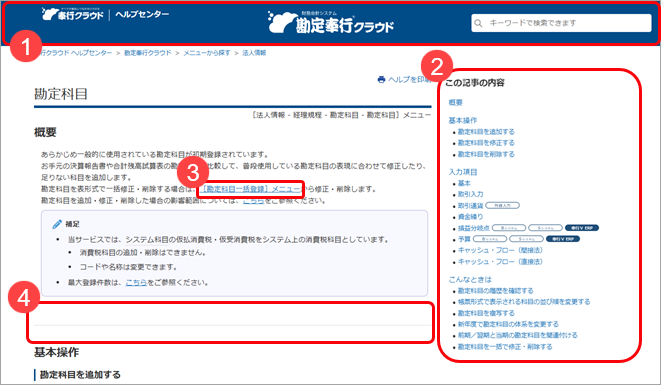Viewport: 661px width, 385px height.
Task: Open the 取引通貨 contents link
Action: click(470, 205)
